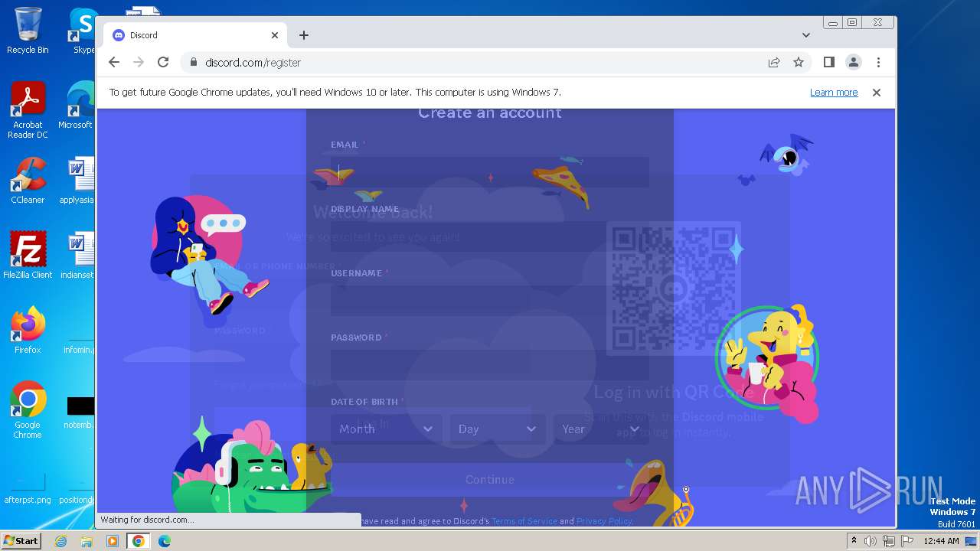Screen dimensions: 980x551
Task: Open a new tab with the plus button
Action: [304, 35]
